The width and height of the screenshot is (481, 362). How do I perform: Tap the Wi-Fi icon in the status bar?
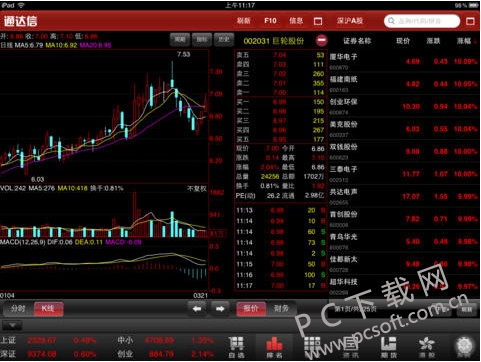point(21,5)
